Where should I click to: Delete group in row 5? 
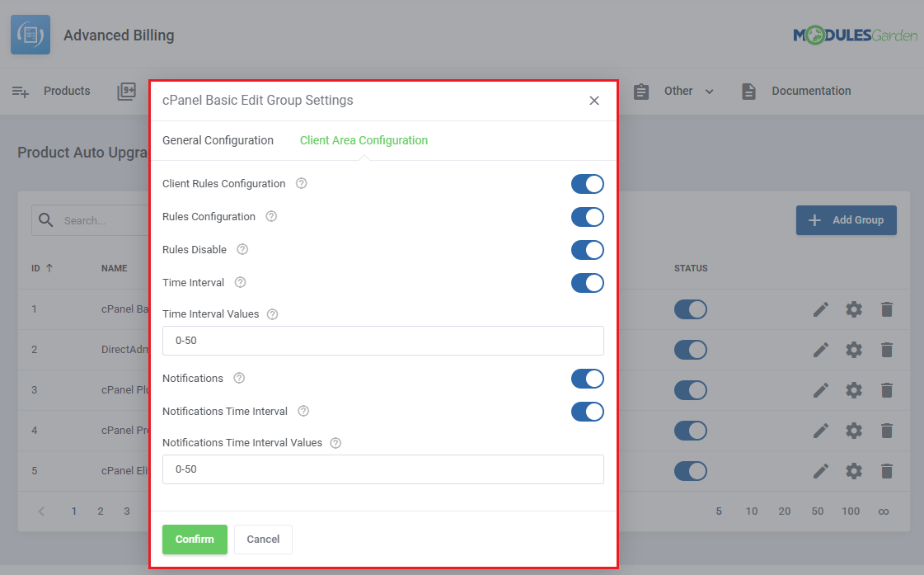click(887, 470)
